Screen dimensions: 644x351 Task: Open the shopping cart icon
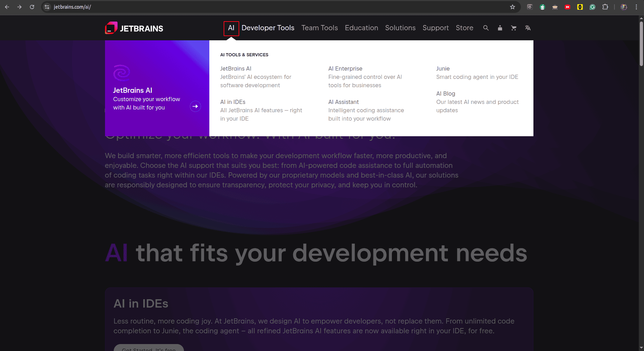click(x=514, y=28)
